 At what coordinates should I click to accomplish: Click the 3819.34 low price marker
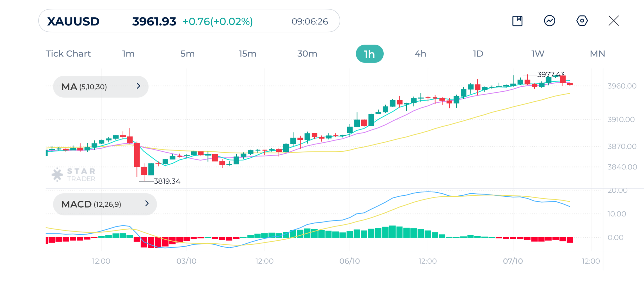(x=167, y=181)
